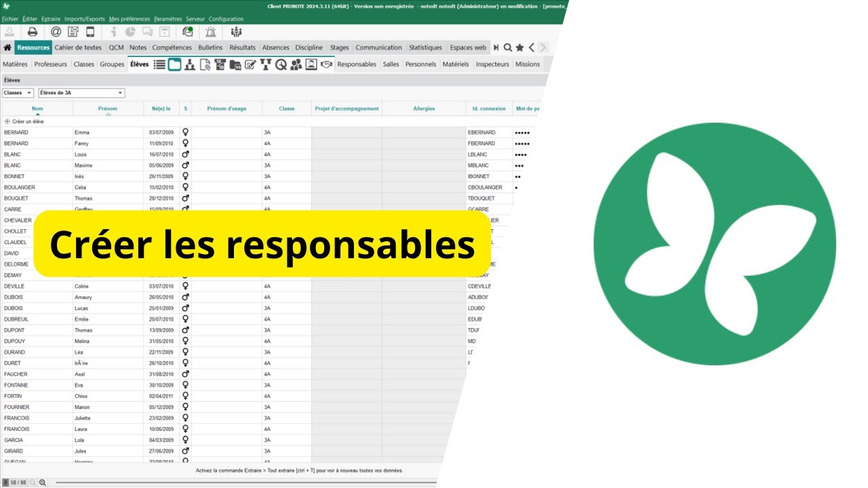Open the Matières sub-tab

coord(15,64)
